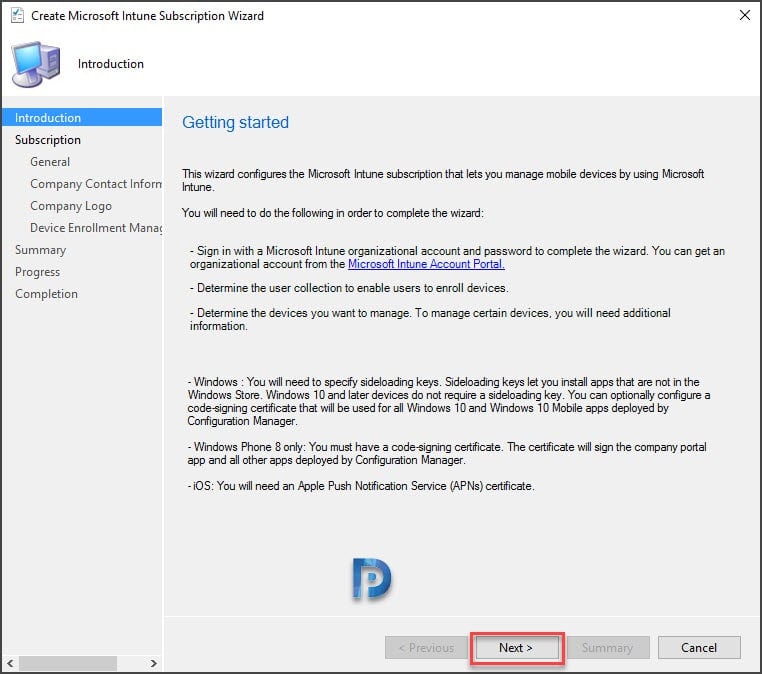The height and width of the screenshot is (674, 762).
Task: Select the Summary step in sidebar
Action: [40, 250]
